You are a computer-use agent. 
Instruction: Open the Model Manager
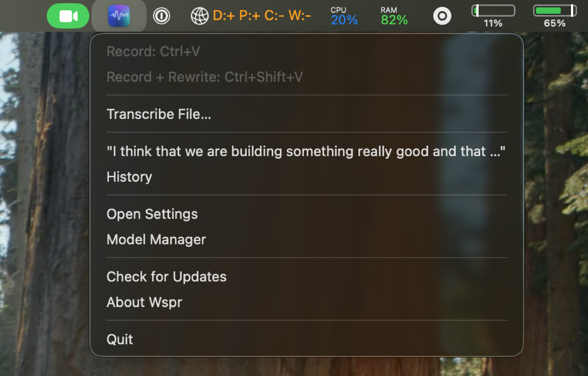(x=156, y=239)
